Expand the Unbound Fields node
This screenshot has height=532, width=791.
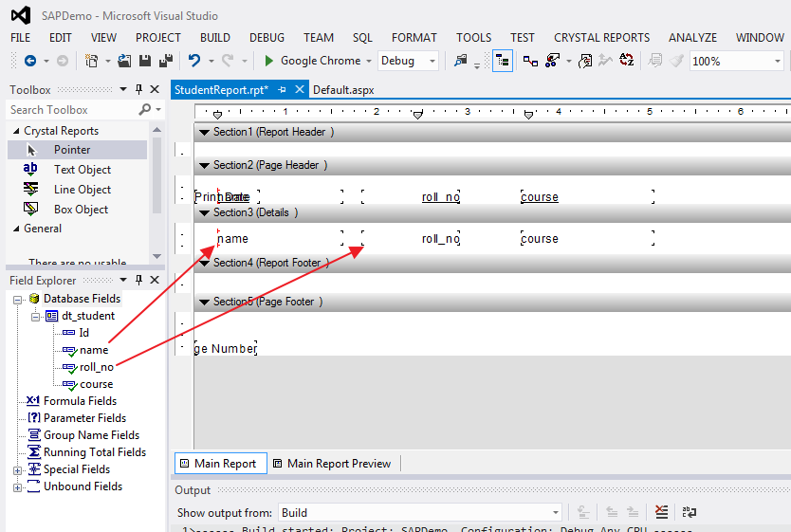pyautogui.click(x=17, y=487)
